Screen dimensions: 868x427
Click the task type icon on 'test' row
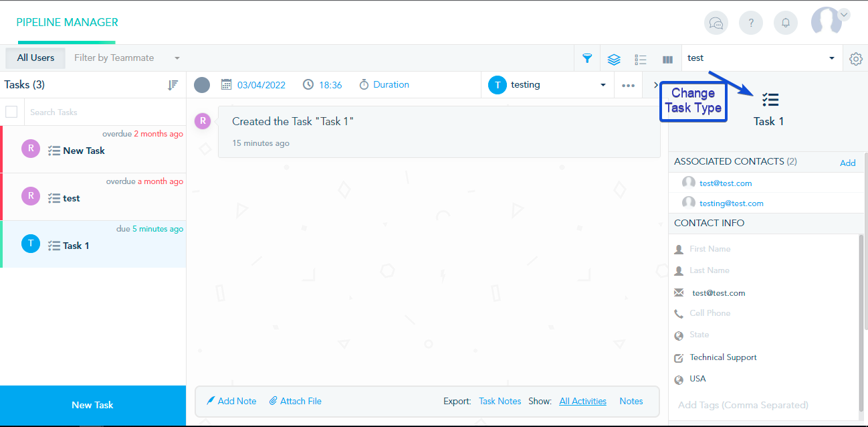(x=54, y=198)
